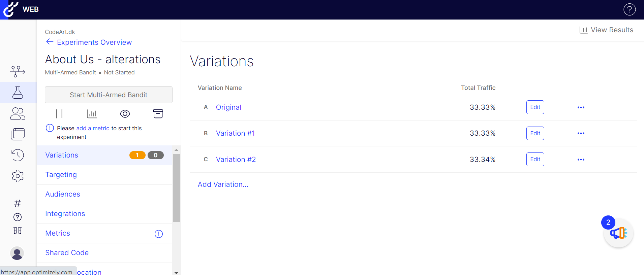
Task: Click the Add Variation link
Action: pyautogui.click(x=223, y=184)
